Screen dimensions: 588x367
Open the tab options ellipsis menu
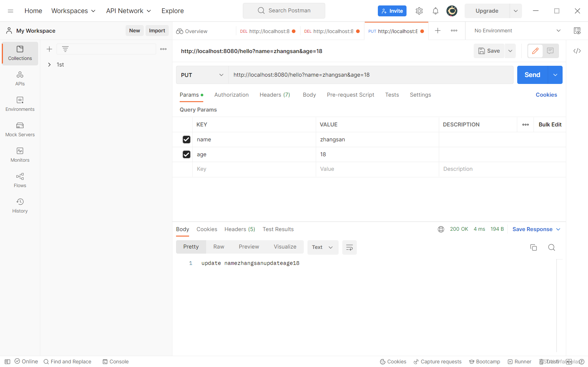[454, 31]
